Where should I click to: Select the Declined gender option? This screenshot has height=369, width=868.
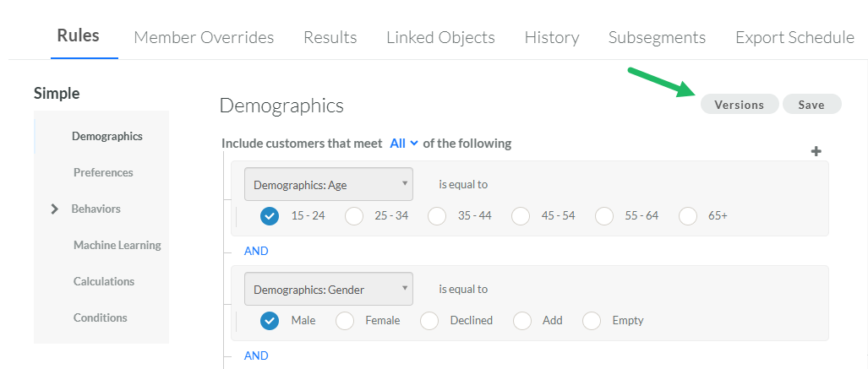(430, 321)
